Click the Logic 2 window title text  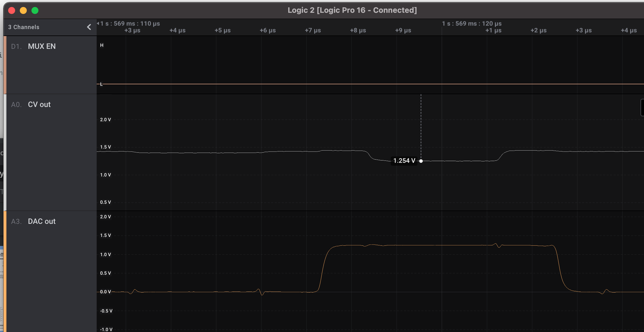352,10
